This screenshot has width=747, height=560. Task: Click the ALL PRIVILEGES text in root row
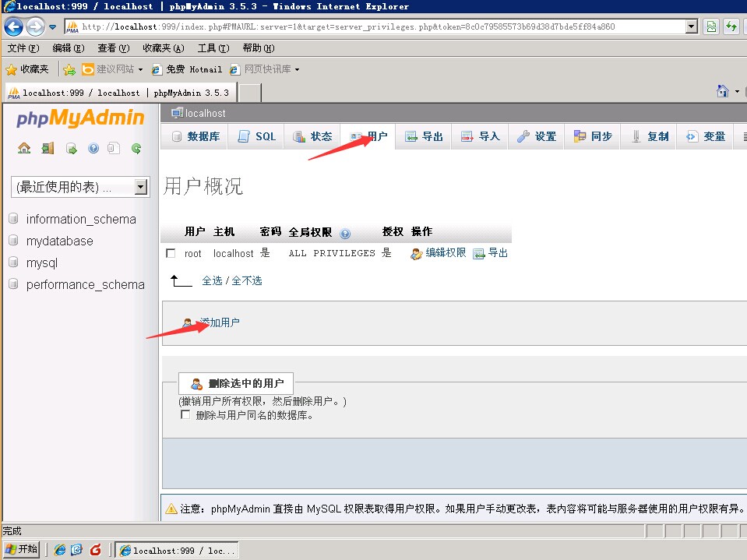332,253
